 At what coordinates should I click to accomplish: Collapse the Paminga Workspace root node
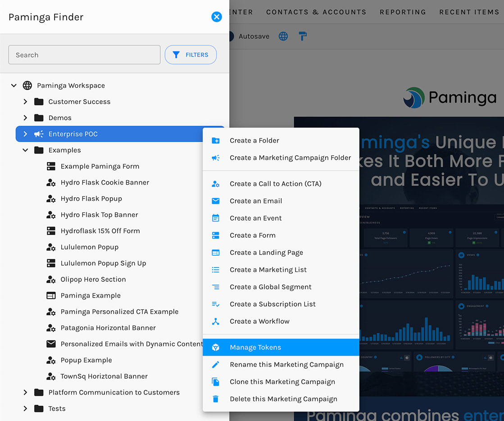(14, 86)
